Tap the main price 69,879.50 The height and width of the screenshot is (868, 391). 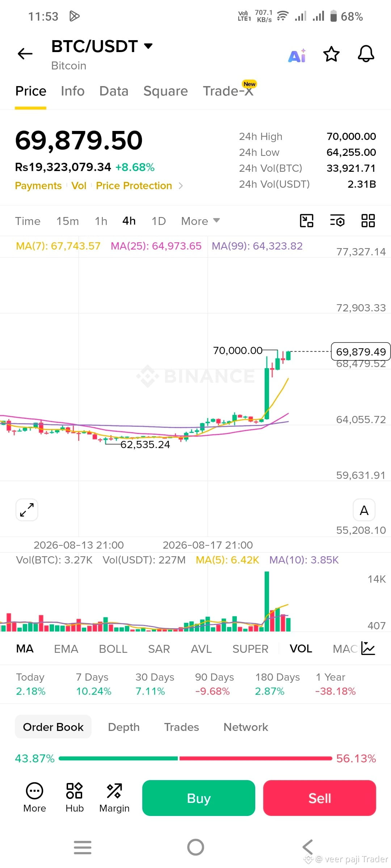click(79, 140)
